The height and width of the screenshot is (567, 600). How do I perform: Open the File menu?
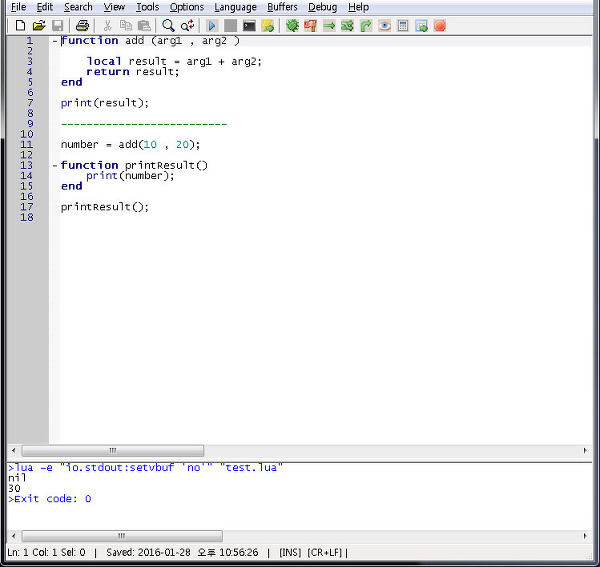click(18, 7)
